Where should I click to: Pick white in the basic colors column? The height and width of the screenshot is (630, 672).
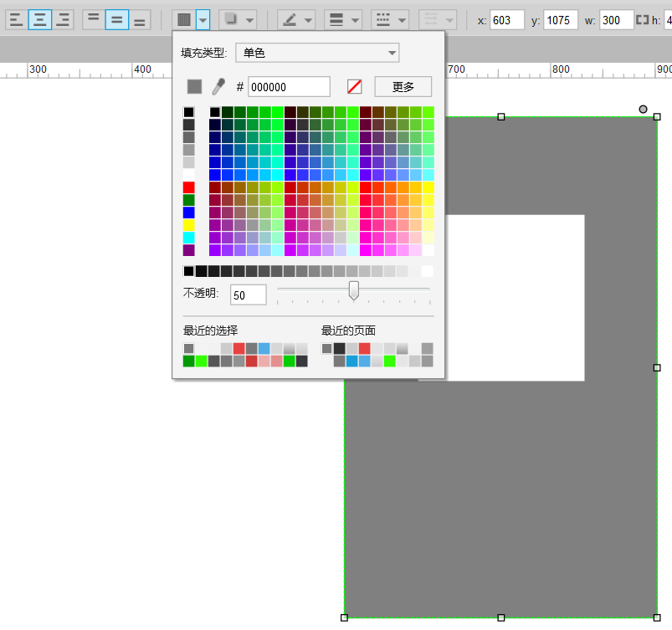(188, 175)
